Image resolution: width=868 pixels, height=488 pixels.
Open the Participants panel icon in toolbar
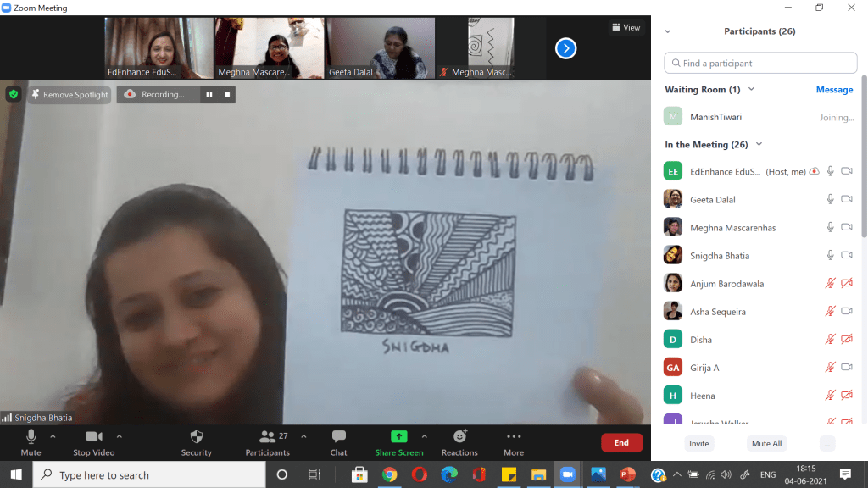coord(268,437)
